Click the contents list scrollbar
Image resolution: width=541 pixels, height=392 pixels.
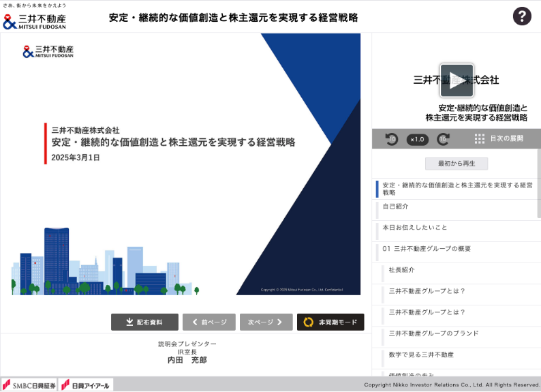pyautogui.click(x=539, y=183)
